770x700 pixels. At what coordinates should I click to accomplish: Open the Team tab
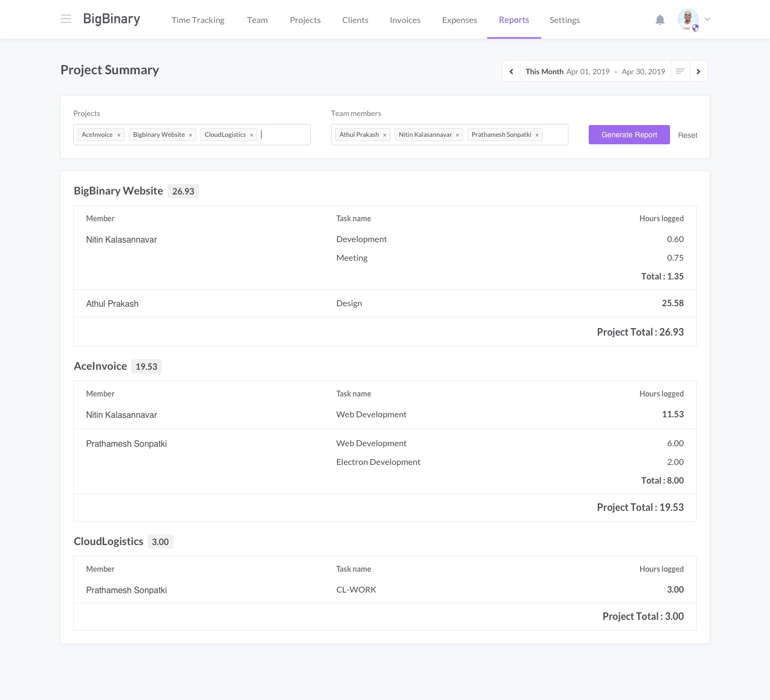point(257,20)
